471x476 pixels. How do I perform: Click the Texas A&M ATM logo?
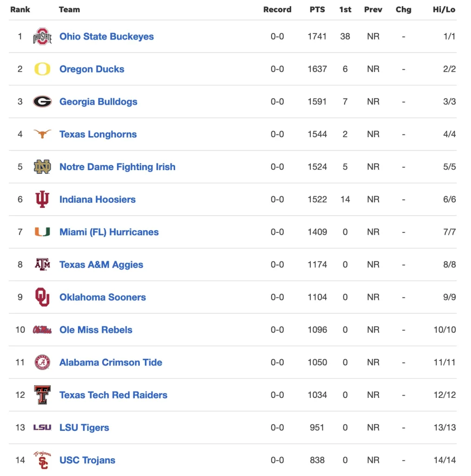point(42,264)
